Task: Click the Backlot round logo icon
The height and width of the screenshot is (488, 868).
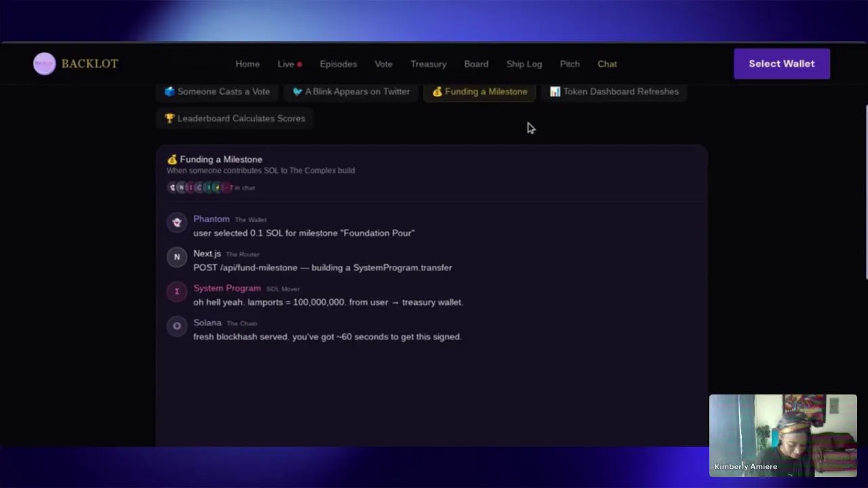Action: pos(44,64)
